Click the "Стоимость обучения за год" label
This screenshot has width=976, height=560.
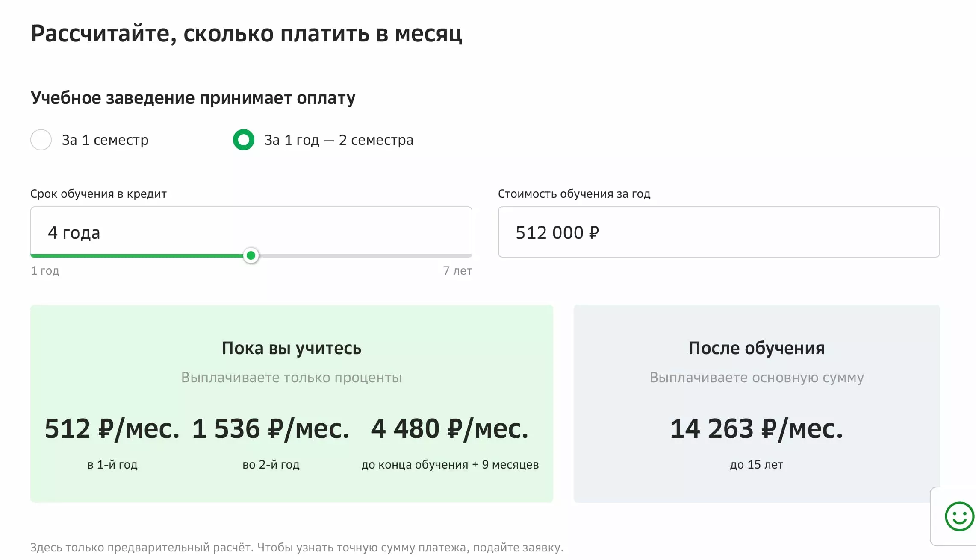[574, 194]
